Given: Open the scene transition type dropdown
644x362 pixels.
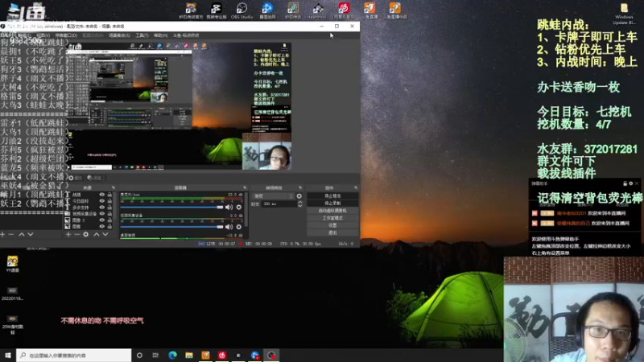Looking at the screenshot, I should 273,196.
